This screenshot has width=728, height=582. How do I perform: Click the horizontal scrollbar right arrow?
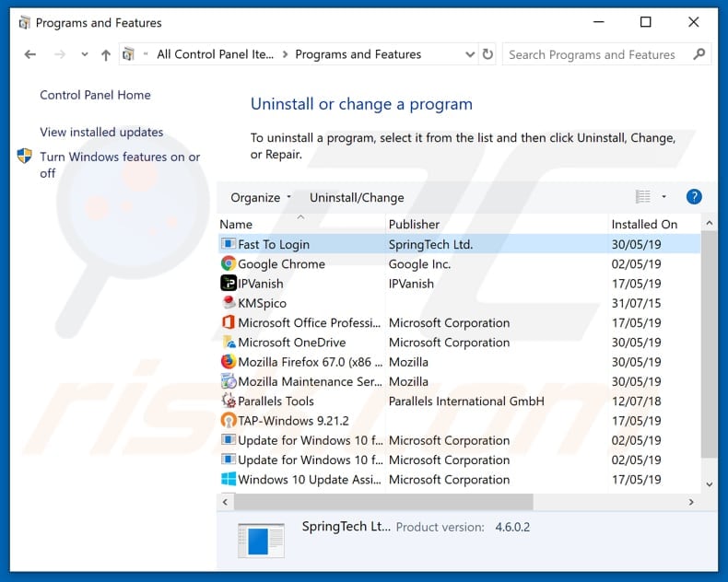[691, 502]
